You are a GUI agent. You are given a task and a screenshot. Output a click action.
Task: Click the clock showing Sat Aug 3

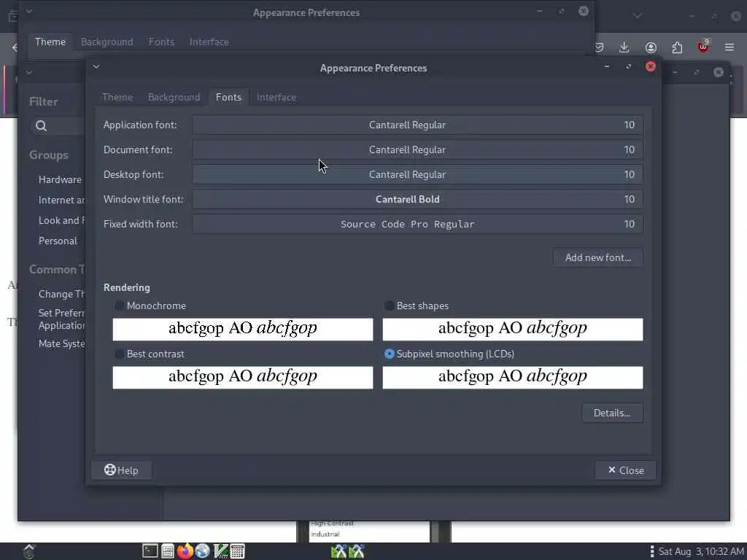(x=700, y=551)
